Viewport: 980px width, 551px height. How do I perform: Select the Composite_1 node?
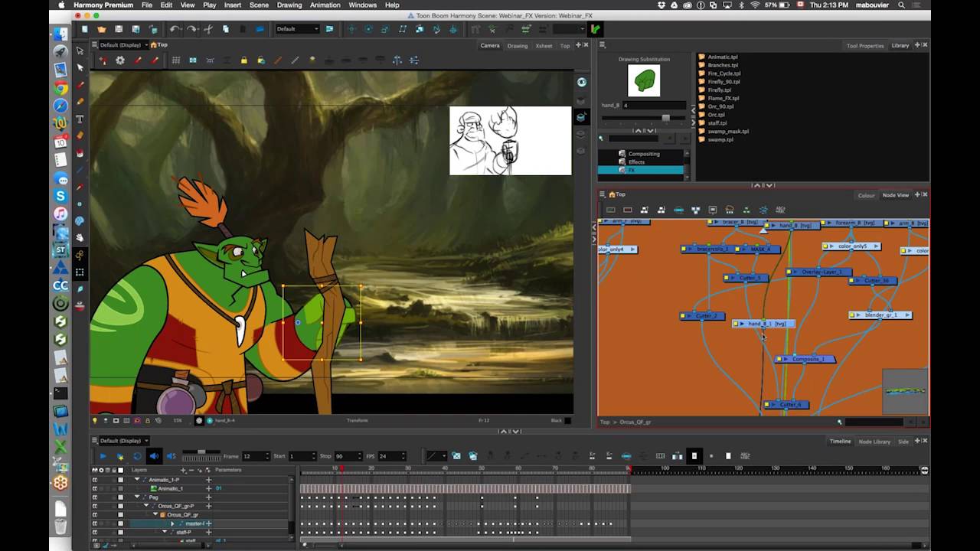[x=806, y=359]
